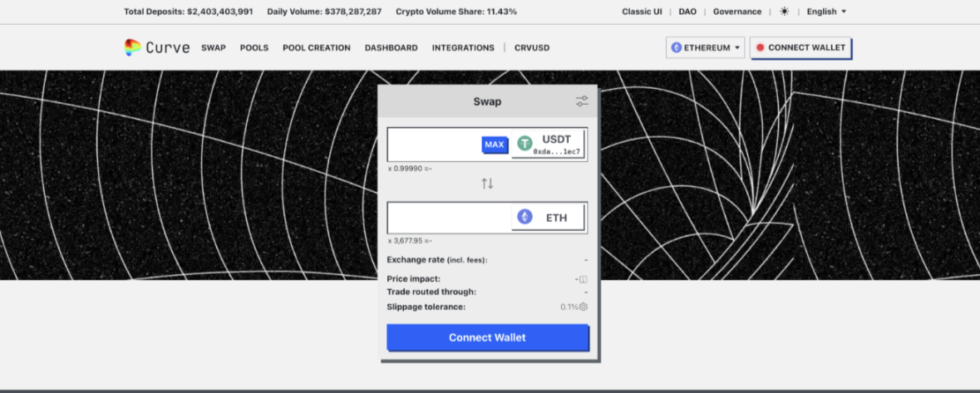This screenshot has height=393, width=980.
Task: Open the crvUSD menu link
Action: point(532,48)
